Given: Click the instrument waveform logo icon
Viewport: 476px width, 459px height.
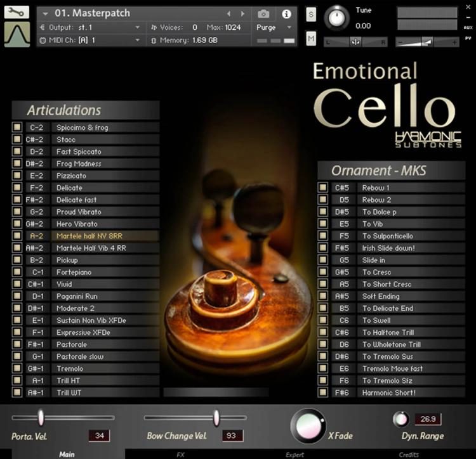Looking at the screenshot, I should (x=17, y=34).
